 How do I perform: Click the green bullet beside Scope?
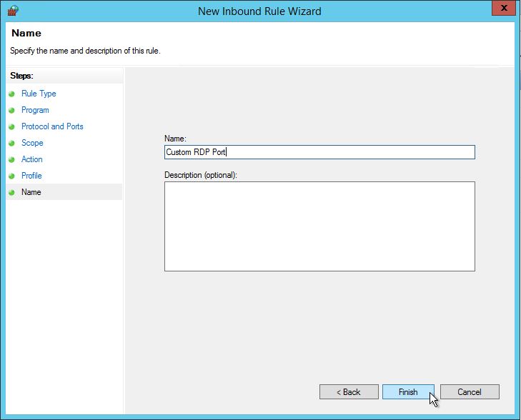coord(11,143)
